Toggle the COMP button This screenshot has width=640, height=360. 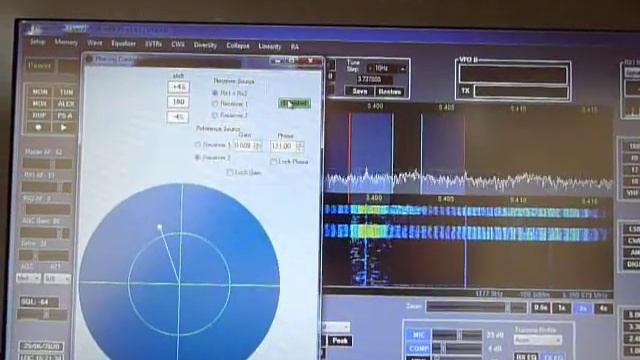pos(418,349)
